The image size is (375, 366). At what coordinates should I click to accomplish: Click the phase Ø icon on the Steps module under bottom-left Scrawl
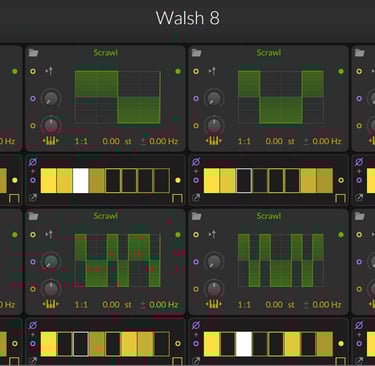[x=33, y=325]
